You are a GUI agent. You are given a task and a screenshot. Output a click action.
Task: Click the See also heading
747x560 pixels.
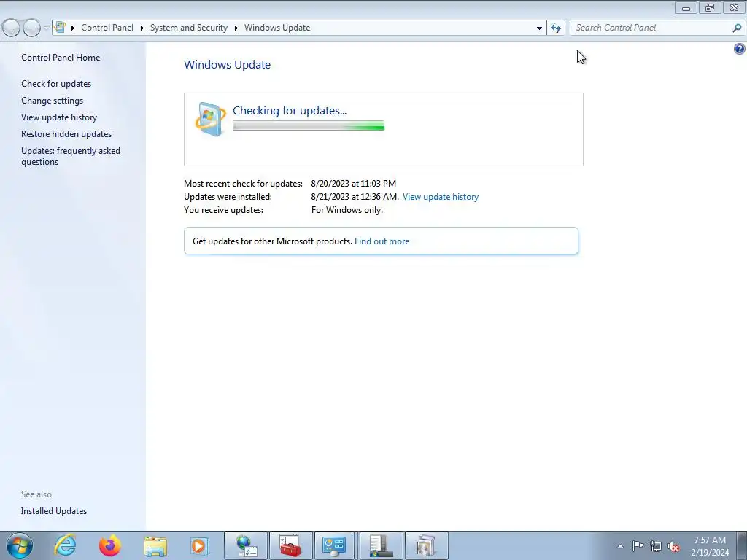pyautogui.click(x=36, y=494)
